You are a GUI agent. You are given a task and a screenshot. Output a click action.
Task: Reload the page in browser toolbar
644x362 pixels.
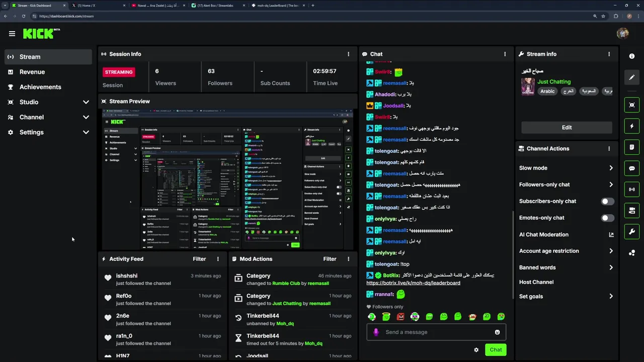coord(23,16)
